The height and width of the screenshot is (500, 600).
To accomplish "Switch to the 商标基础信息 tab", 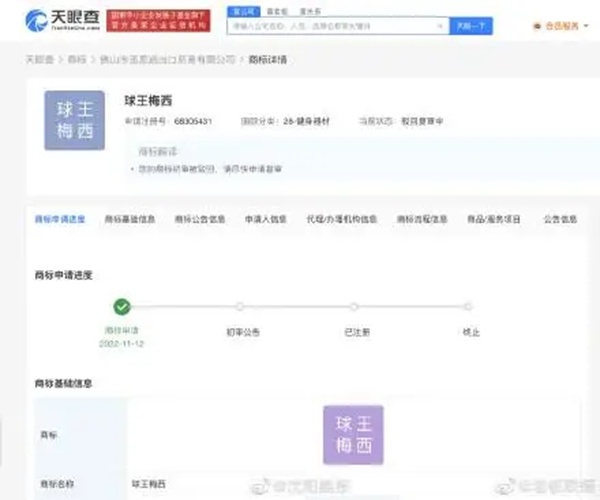I will 129,218.
